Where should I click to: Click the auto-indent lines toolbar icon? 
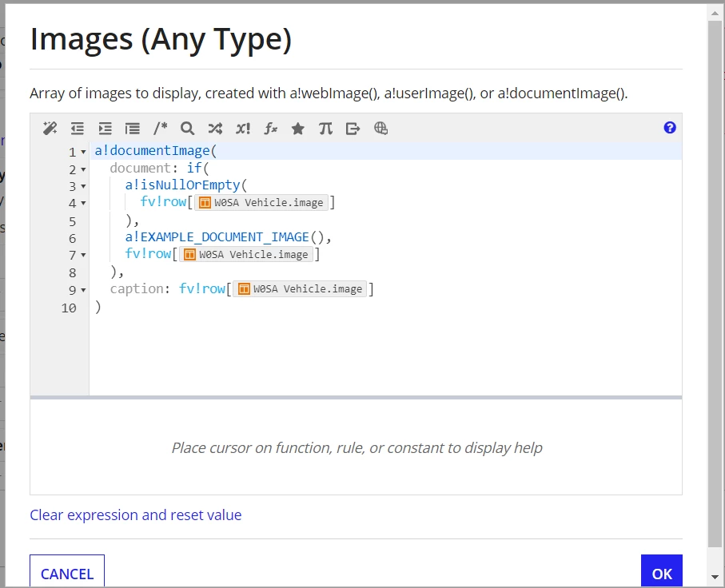[132, 128]
